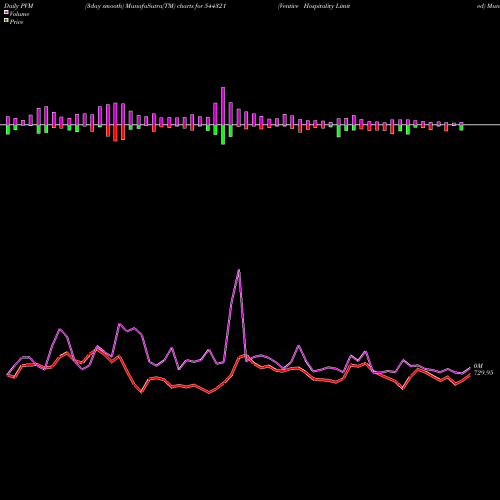Image resolution: width=500 pixels, height=500 pixels.
Task: Click the Venice Hospitality Limit company name text
Action: coord(314,6)
